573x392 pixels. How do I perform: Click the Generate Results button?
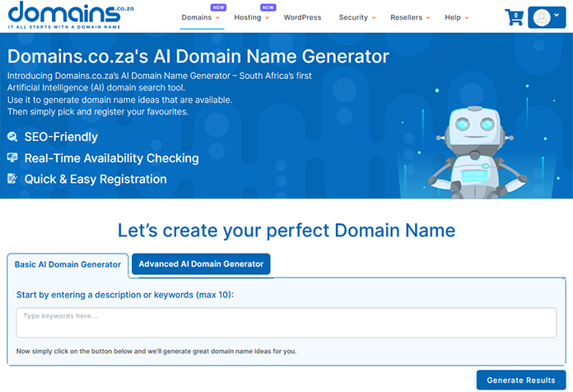point(521,380)
